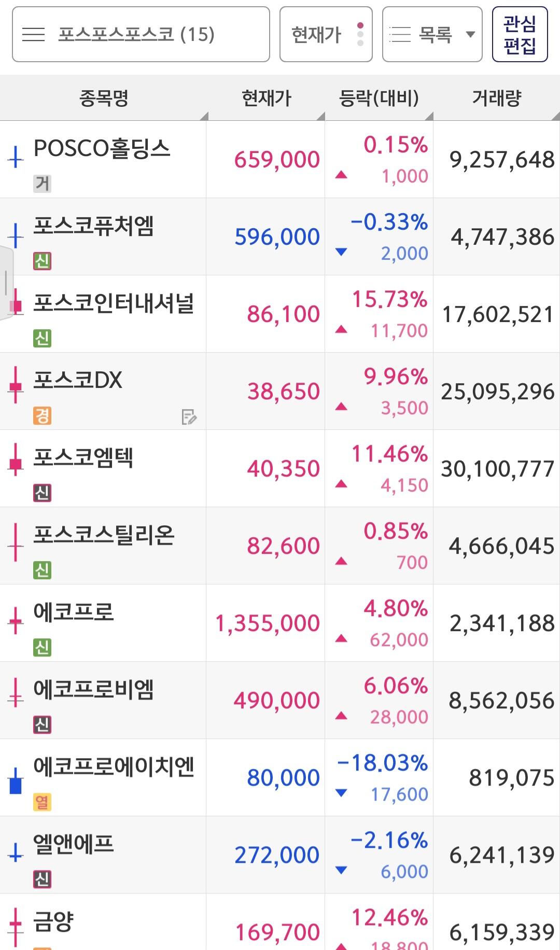Click 에코프로 current price 1,355,000

click(267, 623)
